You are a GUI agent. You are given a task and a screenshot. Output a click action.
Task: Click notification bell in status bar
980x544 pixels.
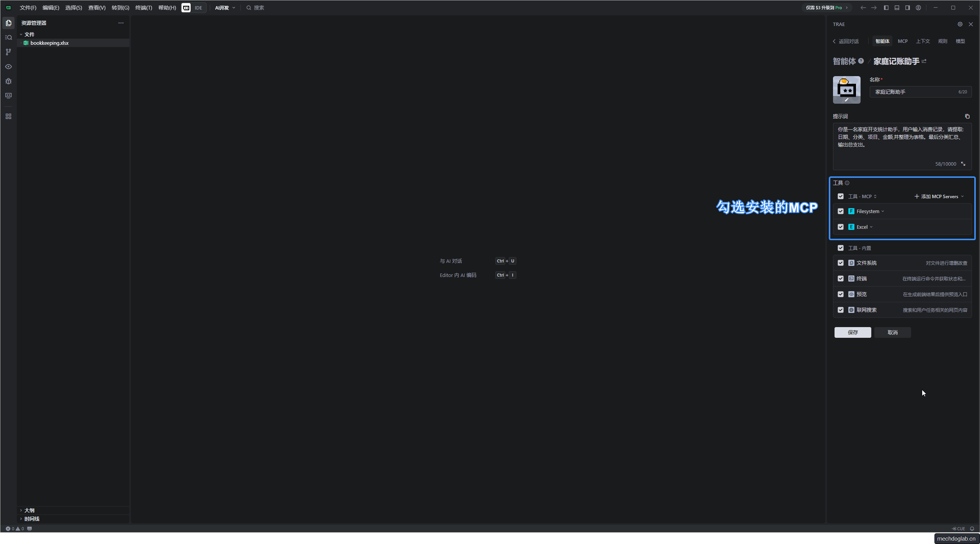pos(972,529)
